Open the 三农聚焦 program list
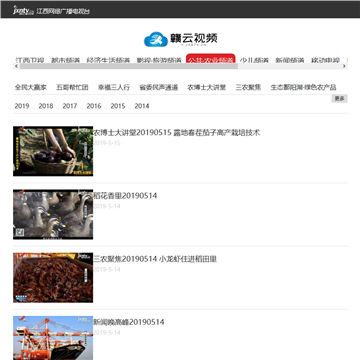The width and height of the screenshot is (360, 360). point(248,87)
